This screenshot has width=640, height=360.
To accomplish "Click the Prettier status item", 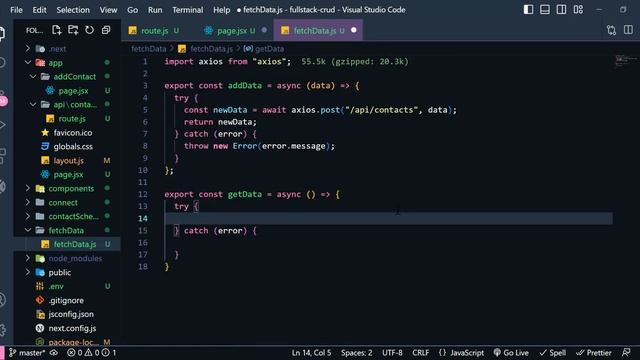I will coord(593,353).
